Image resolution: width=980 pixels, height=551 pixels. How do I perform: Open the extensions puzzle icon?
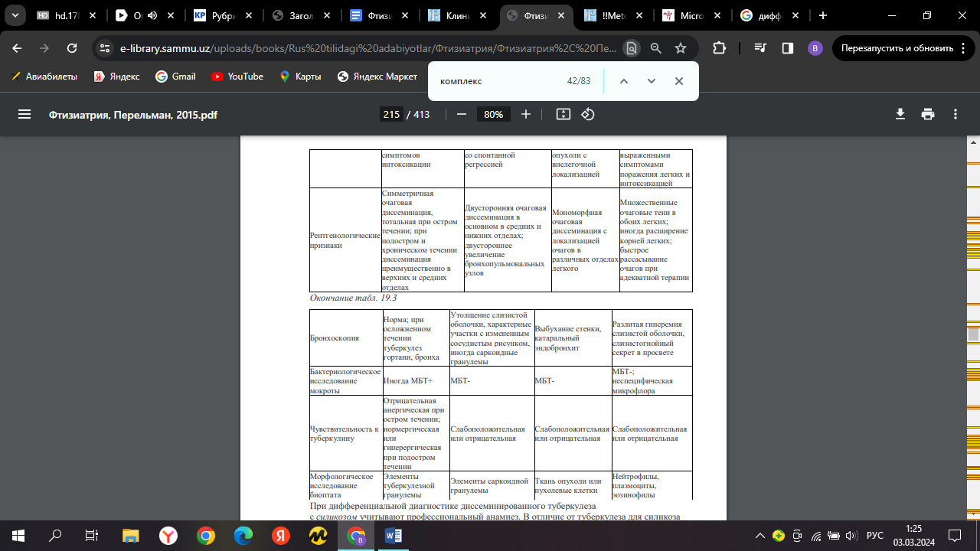[719, 47]
